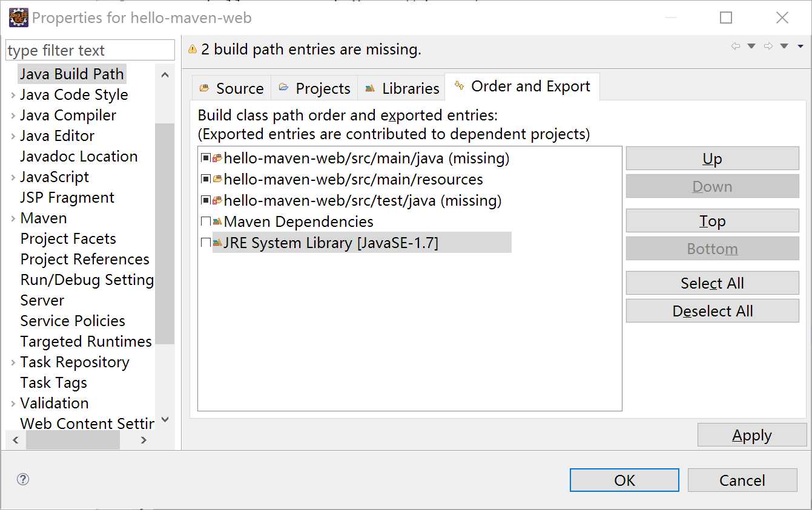Click the sidebar scroll down arrow

(165, 420)
